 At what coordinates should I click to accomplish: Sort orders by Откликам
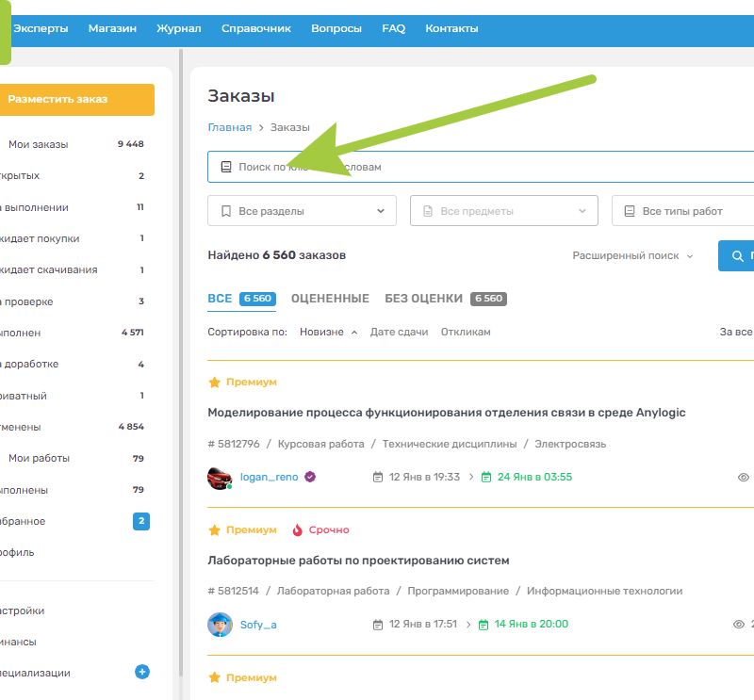pyautogui.click(x=466, y=332)
